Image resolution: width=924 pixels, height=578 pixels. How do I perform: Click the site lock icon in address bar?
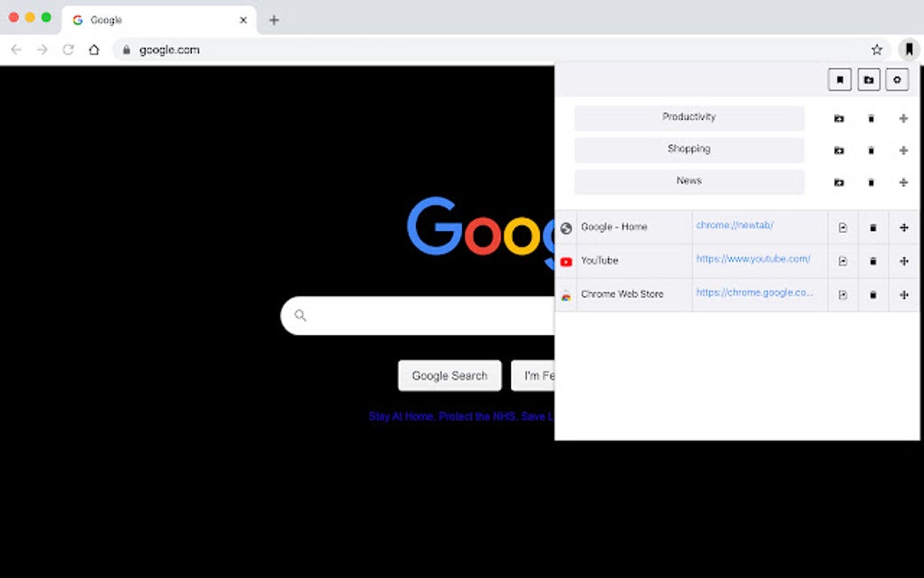(126, 50)
